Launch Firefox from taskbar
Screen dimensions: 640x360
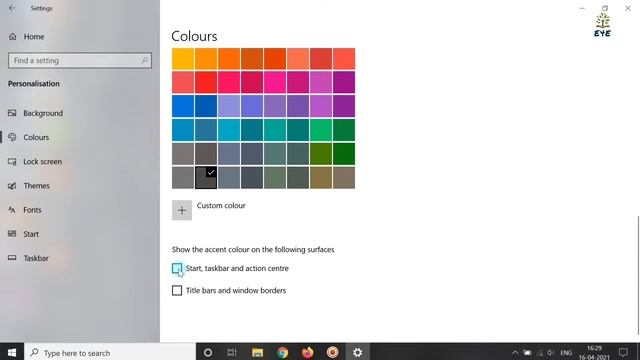pos(307,352)
